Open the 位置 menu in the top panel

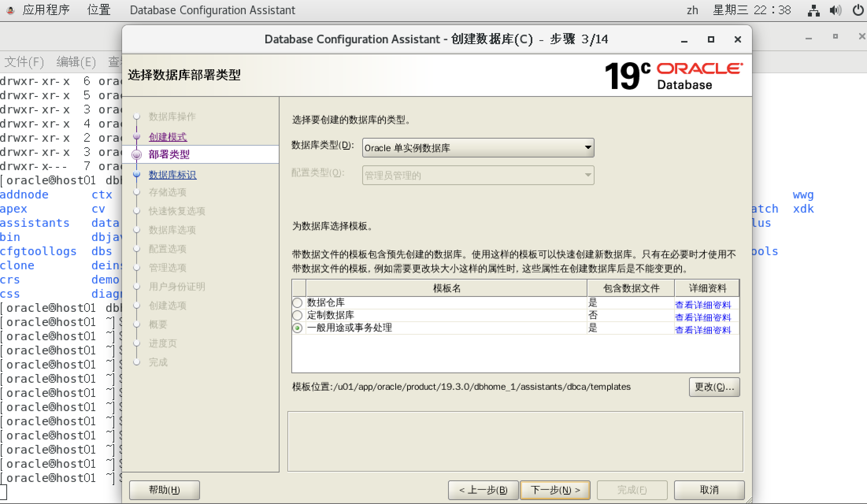100,10
